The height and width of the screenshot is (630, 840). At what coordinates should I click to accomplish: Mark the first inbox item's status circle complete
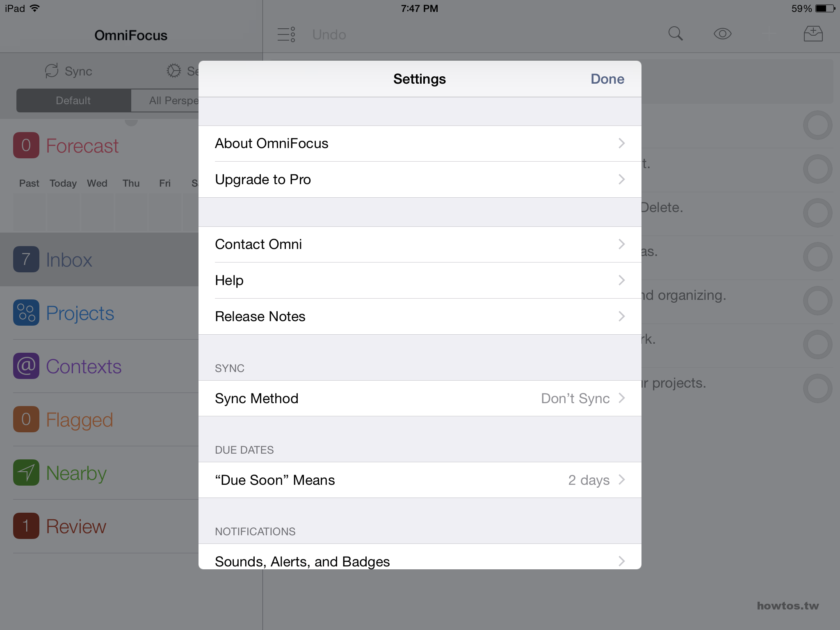point(817,125)
